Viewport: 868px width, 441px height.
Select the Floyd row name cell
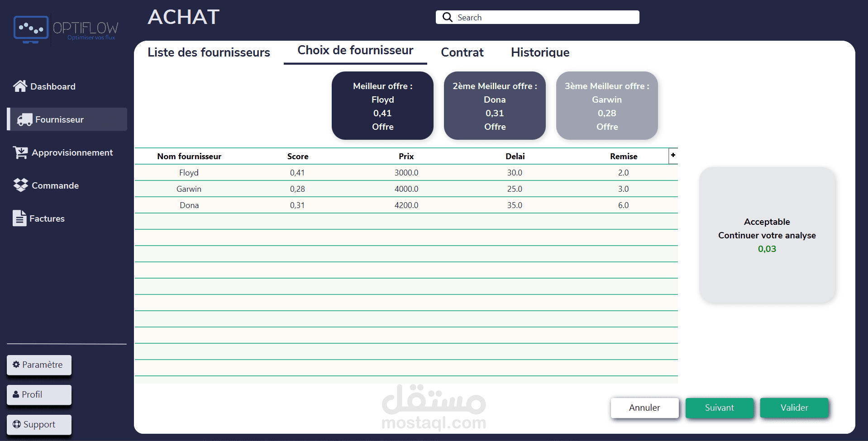189,172
